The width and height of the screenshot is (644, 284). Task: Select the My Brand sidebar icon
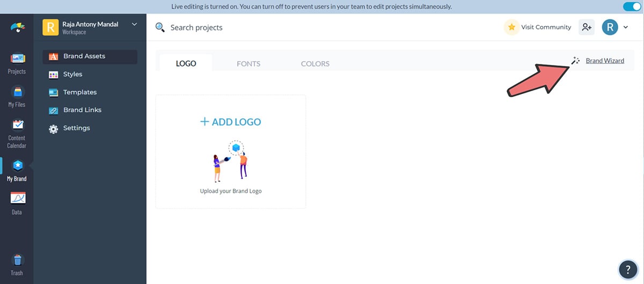[17, 170]
